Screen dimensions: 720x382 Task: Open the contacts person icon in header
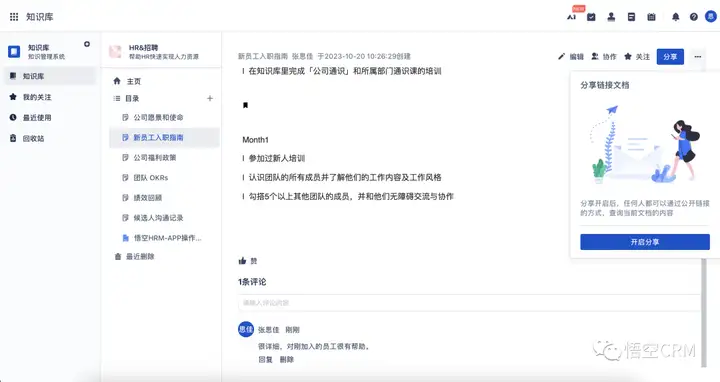(x=611, y=17)
